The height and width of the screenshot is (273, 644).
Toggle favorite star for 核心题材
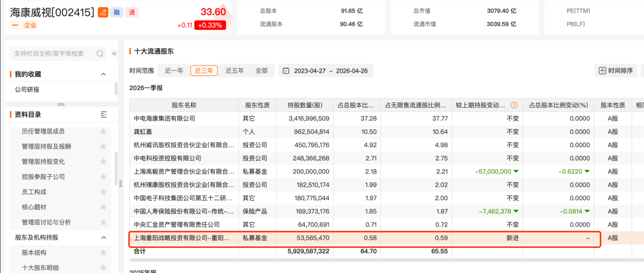tap(104, 207)
